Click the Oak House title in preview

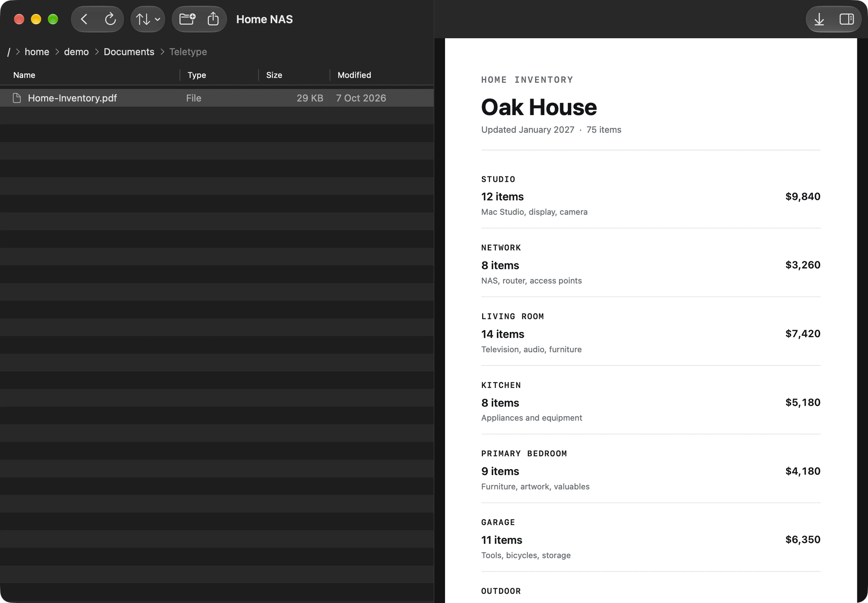[x=539, y=107]
